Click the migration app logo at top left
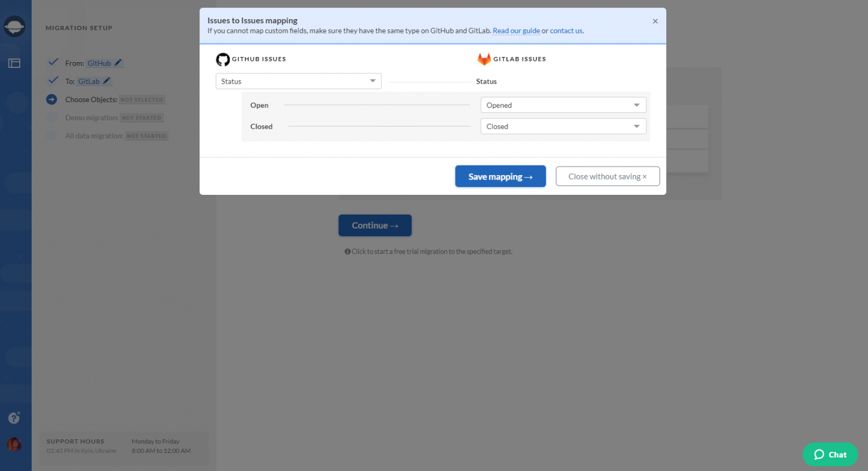The image size is (868, 471). coord(14,26)
